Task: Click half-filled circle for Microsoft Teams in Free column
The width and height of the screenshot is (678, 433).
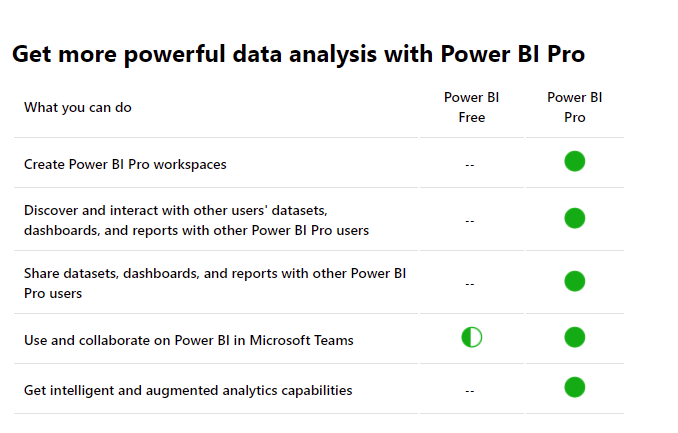Action: tap(471, 337)
